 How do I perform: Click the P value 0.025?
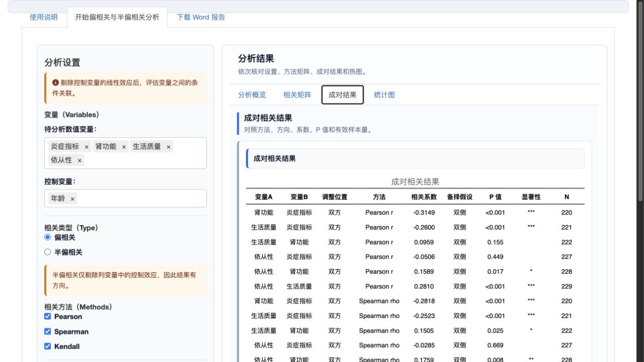point(495,330)
